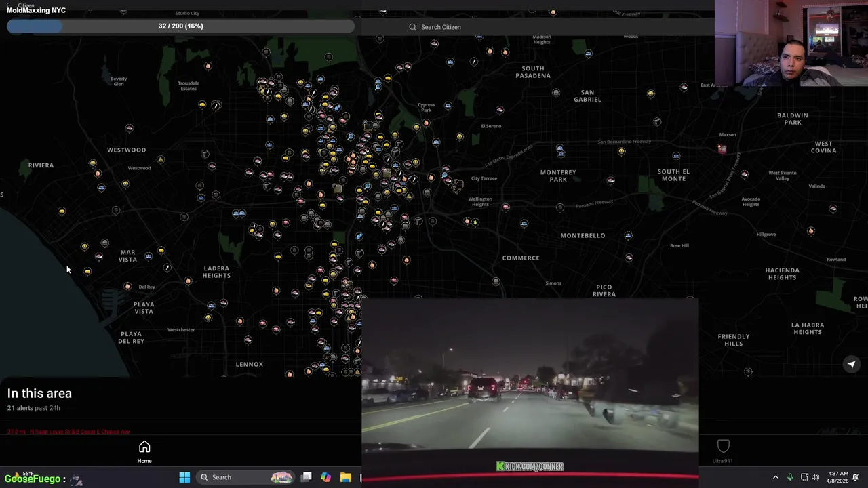Click the Hacienda Heights map label
The width and height of the screenshot is (868, 488).
(x=782, y=274)
